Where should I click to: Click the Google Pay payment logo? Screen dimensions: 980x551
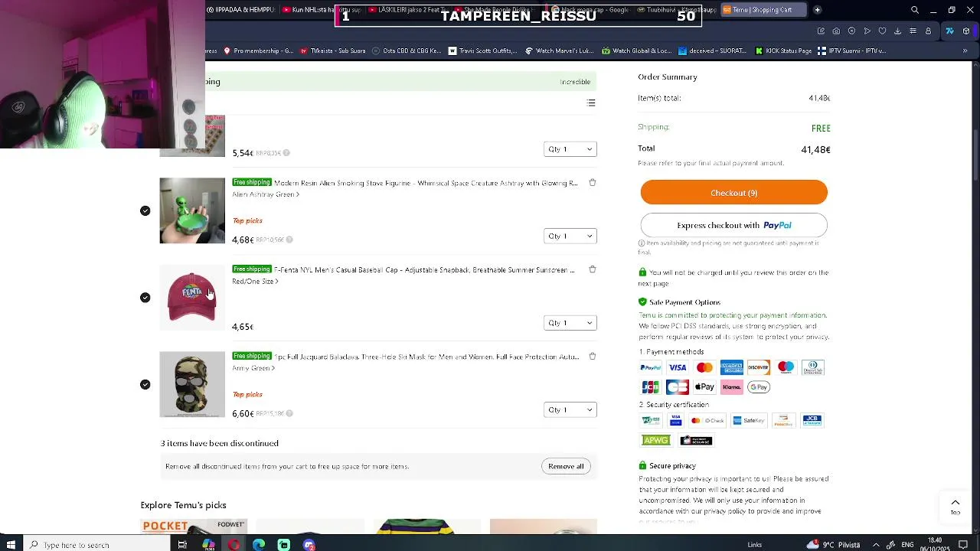[758, 387]
